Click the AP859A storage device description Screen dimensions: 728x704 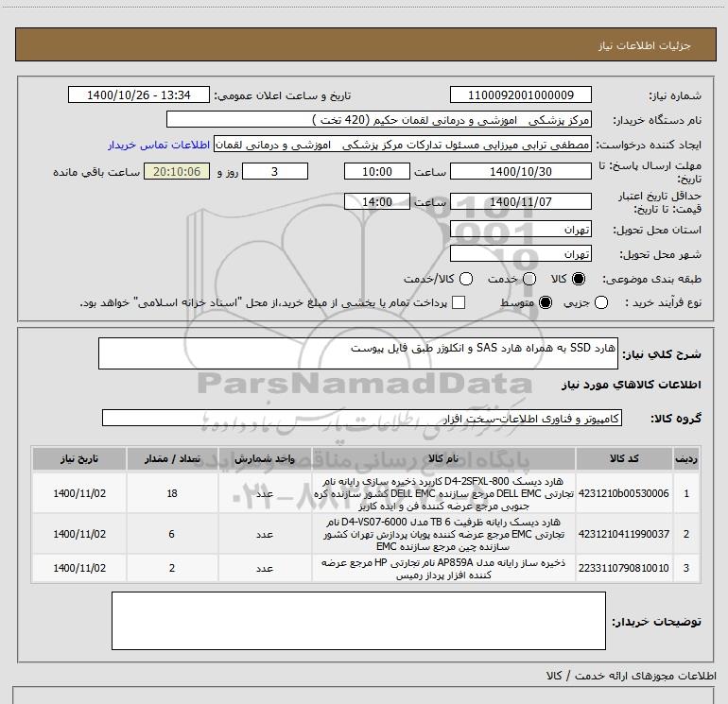(x=443, y=569)
